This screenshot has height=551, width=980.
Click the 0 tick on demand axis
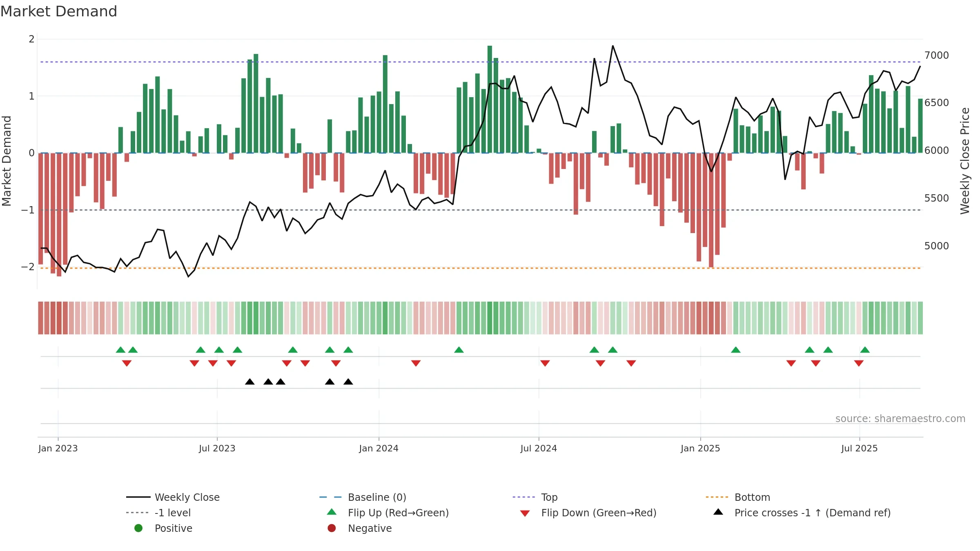click(31, 153)
